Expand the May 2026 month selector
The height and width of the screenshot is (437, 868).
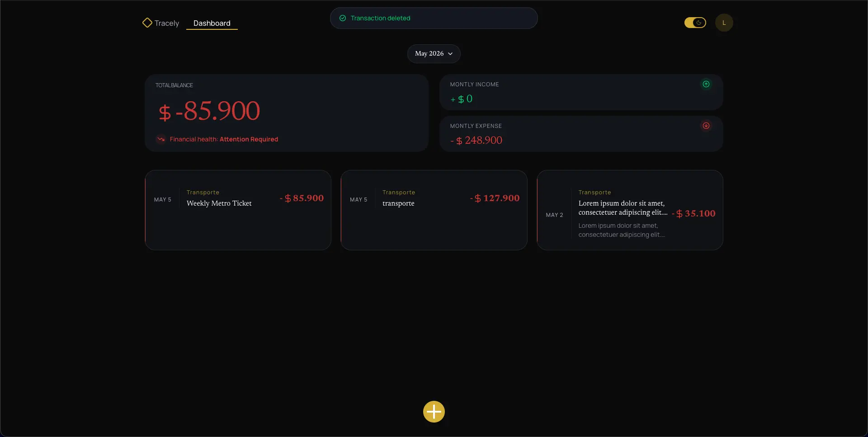pyautogui.click(x=434, y=54)
